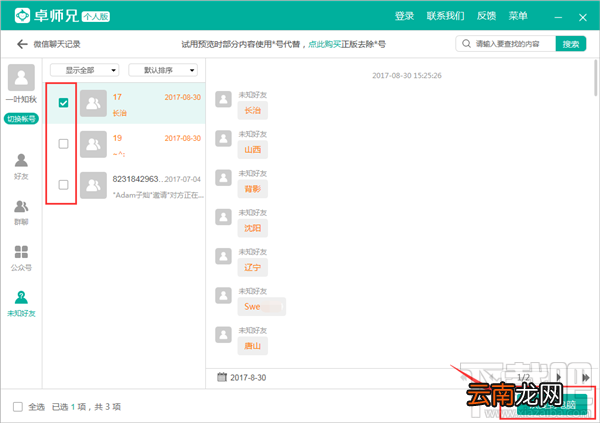This screenshot has height=423, width=600.
Task: Click the 长治 message bubble
Action: (253, 111)
